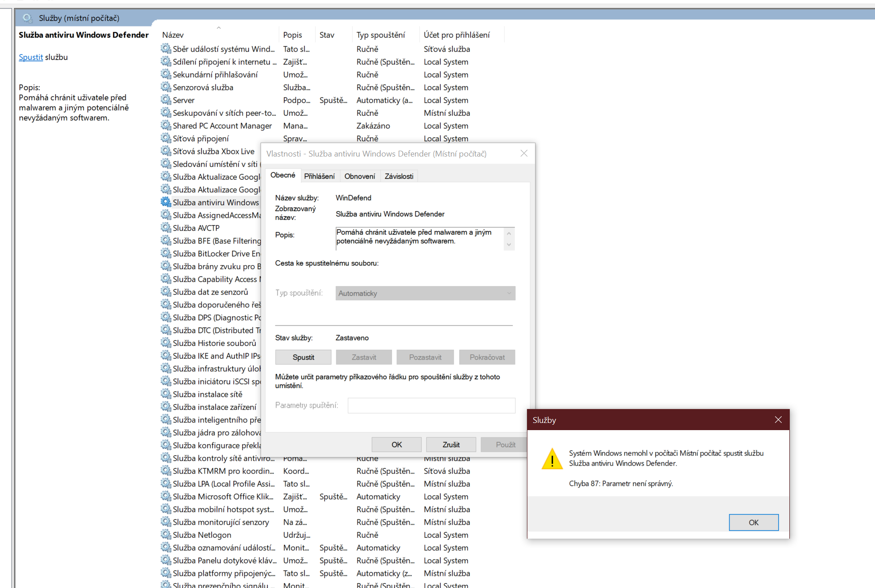875x588 pixels.
Task: Switch to the Přihlášení tab
Action: pos(319,176)
